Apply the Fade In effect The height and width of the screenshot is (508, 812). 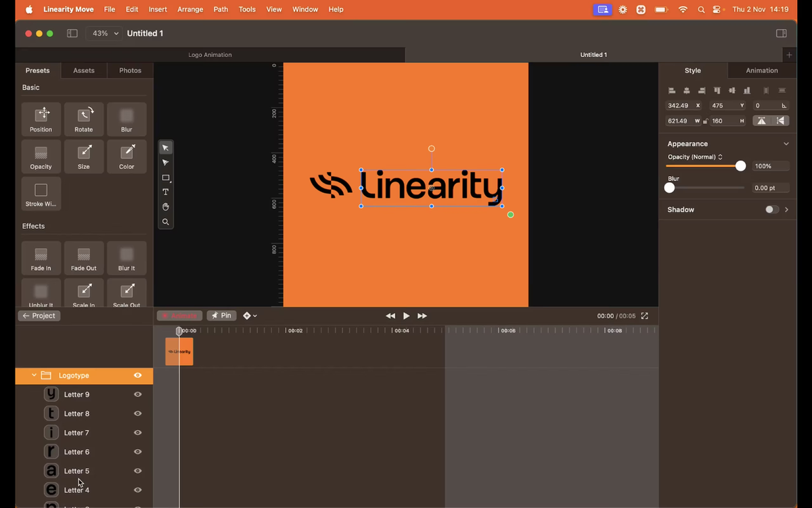point(41,258)
